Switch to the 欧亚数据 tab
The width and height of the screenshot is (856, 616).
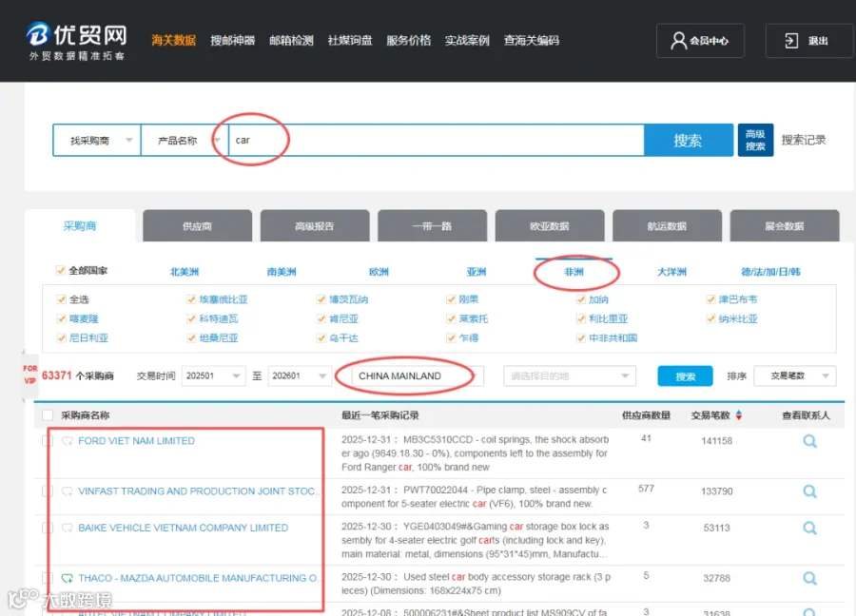tap(549, 226)
